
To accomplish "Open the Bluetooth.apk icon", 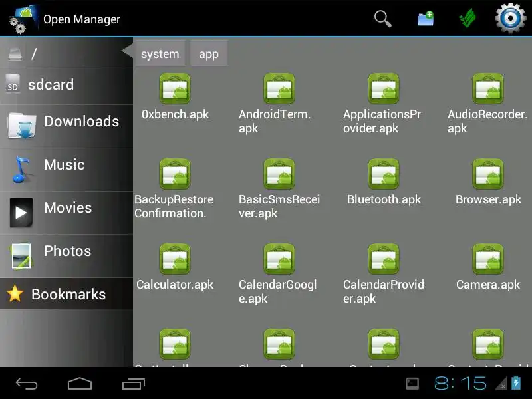I will point(384,174).
